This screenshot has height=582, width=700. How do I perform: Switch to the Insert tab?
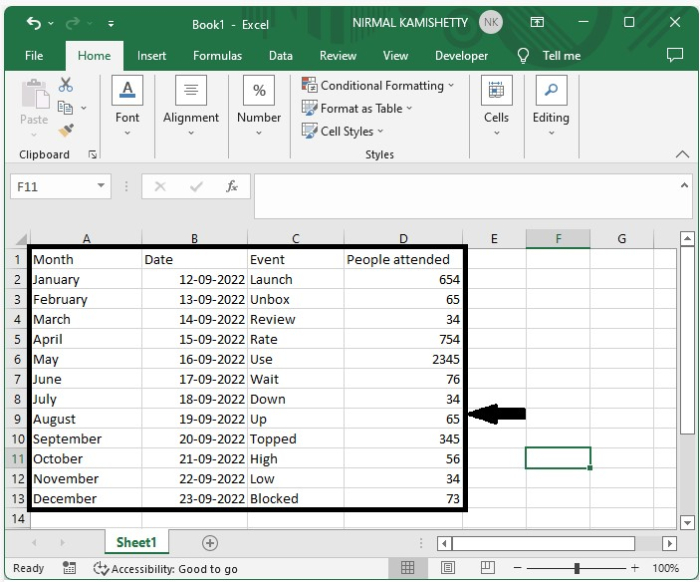tap(151, 56)
